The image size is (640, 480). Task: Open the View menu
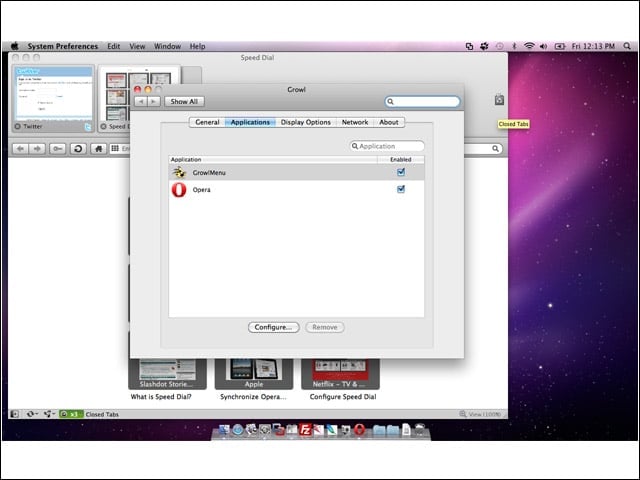pyautogui.click(x=137, y=46)
